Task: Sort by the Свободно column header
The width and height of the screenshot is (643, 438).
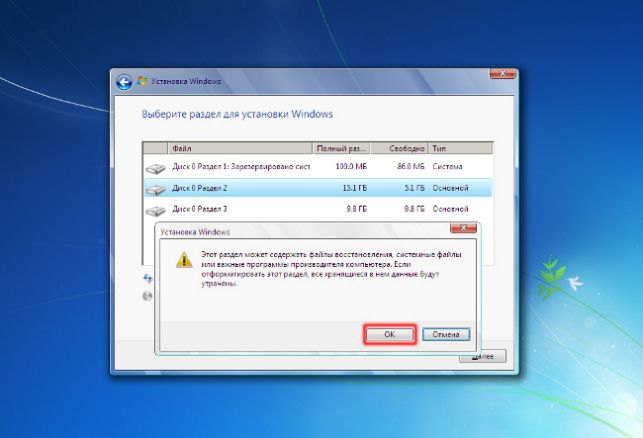Action: [x=399, y=148]
